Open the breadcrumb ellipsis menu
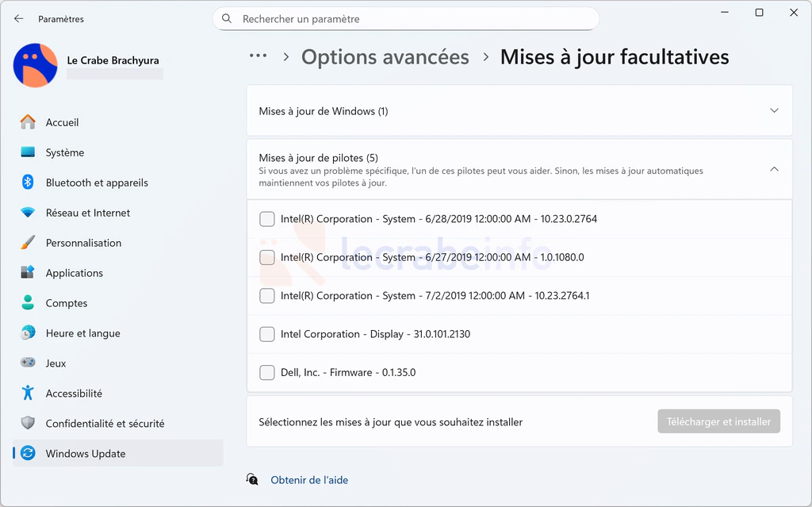 [258, 56]
